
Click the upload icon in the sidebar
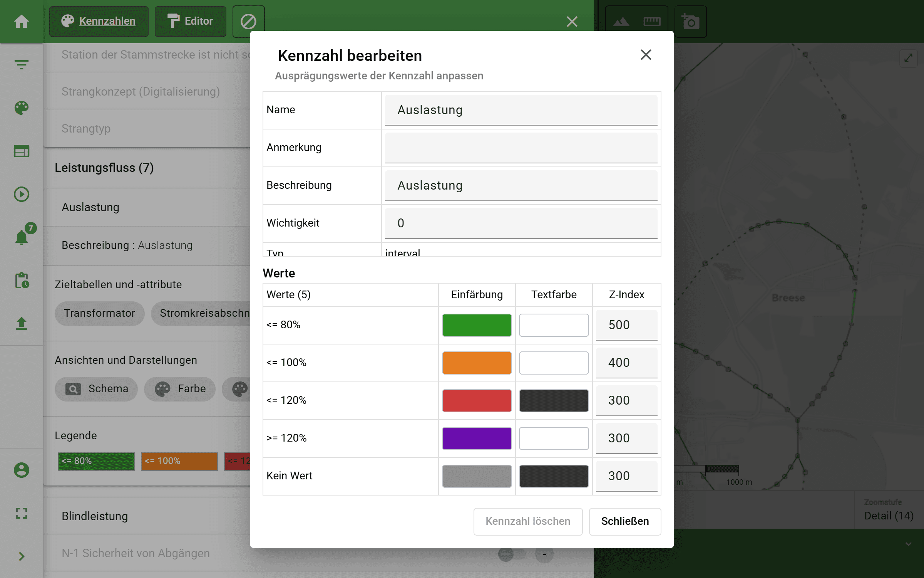(21, 324)
